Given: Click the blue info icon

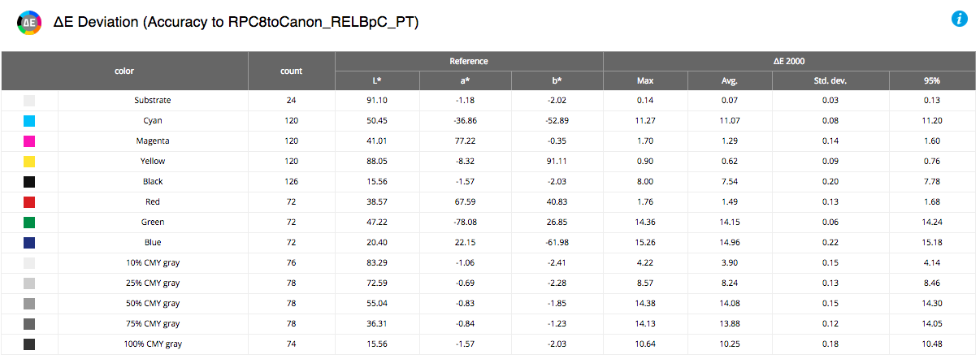Looking at the screenshot, I should click(960, 19).
